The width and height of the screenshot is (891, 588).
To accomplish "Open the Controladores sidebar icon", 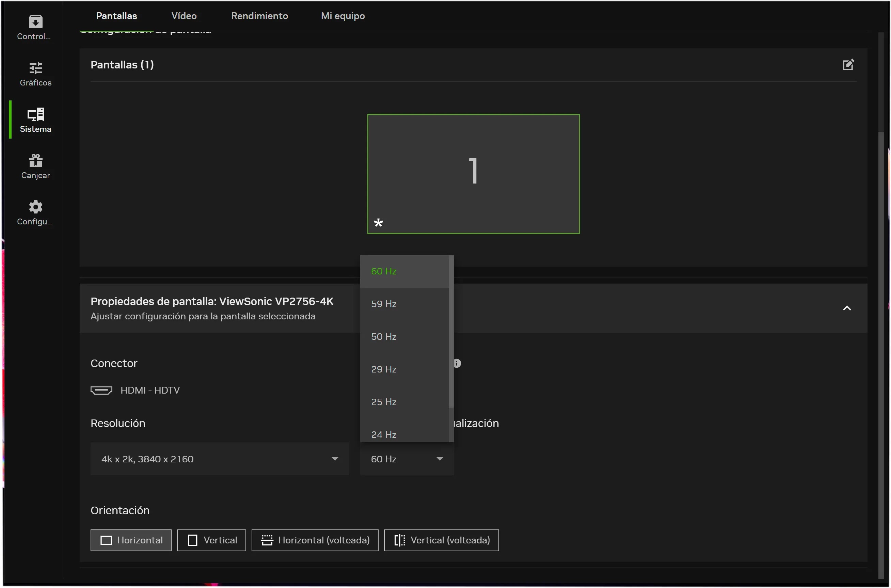I will 35,22.
